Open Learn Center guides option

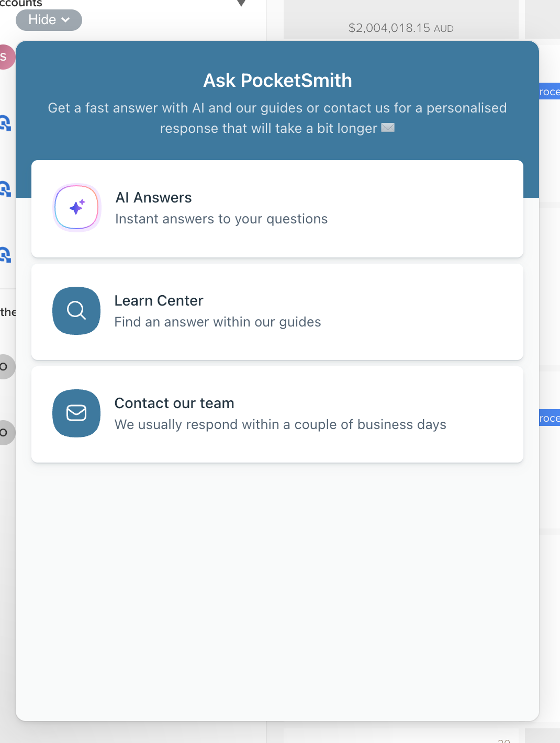(x=277, y=312)
